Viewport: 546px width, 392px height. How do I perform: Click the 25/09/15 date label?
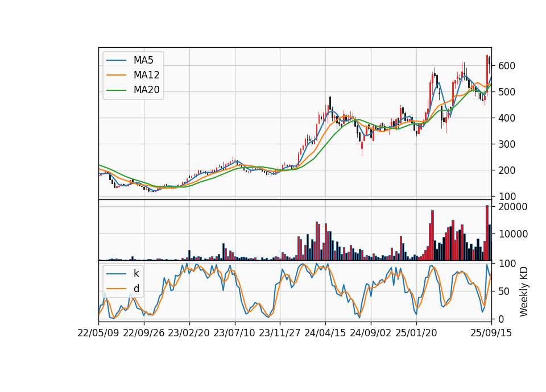click(x=491, y=333)
